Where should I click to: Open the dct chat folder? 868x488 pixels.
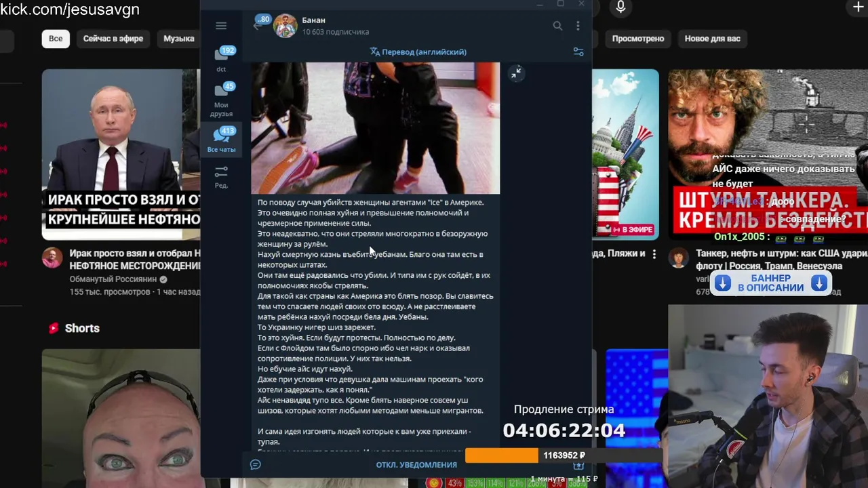point(221,59)
